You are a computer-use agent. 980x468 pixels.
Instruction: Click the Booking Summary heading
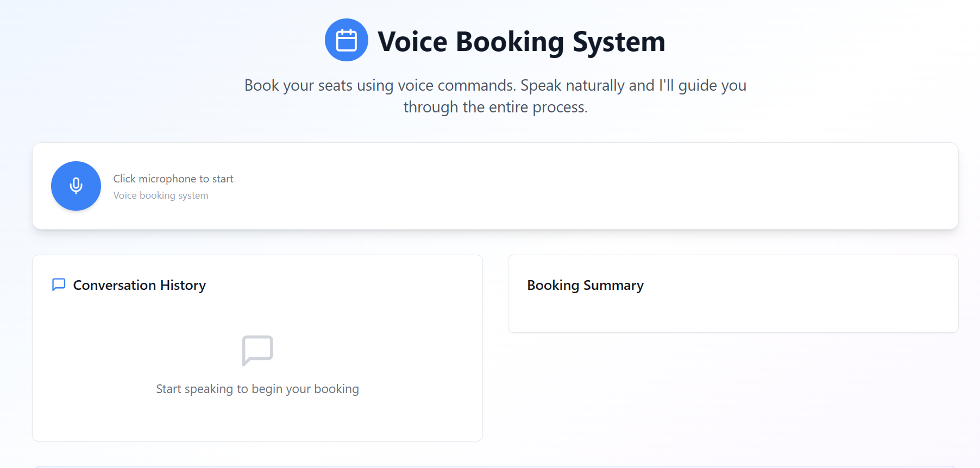585,284
